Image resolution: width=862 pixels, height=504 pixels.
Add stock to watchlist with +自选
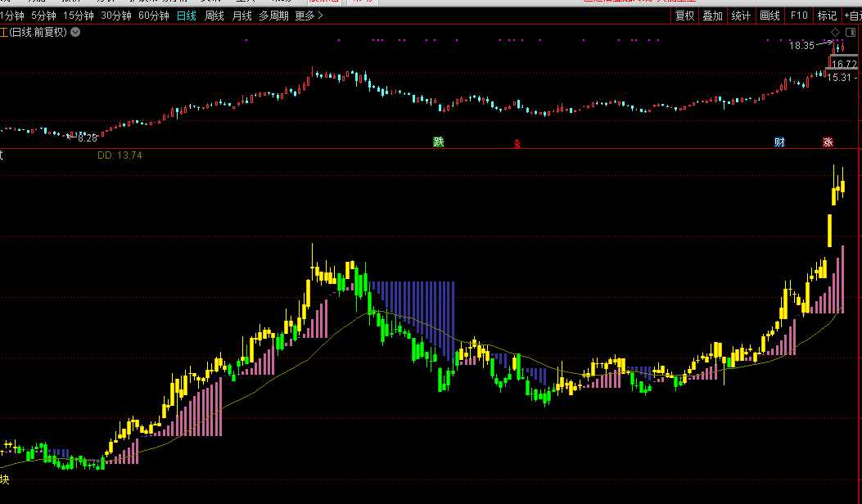852,16
